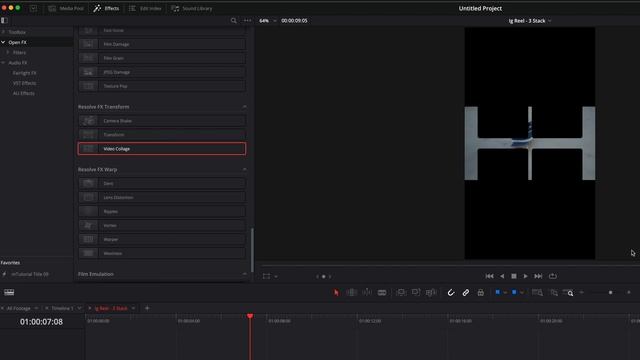640x360 pixels.
Task: Stop playback in the viewer
Action: click(x=514, y=276)
